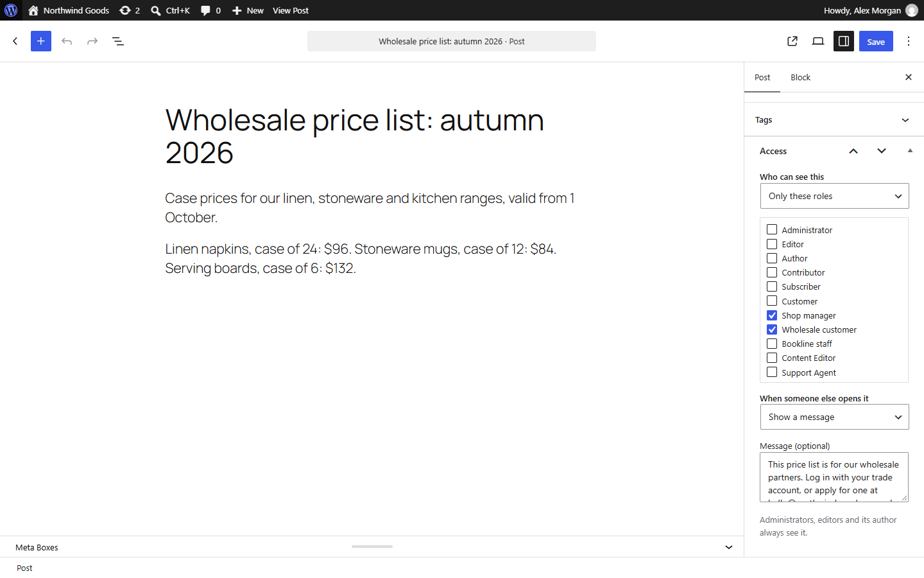
Task: Uncheck the Shop manager role
Action: (x=772, y=315)
